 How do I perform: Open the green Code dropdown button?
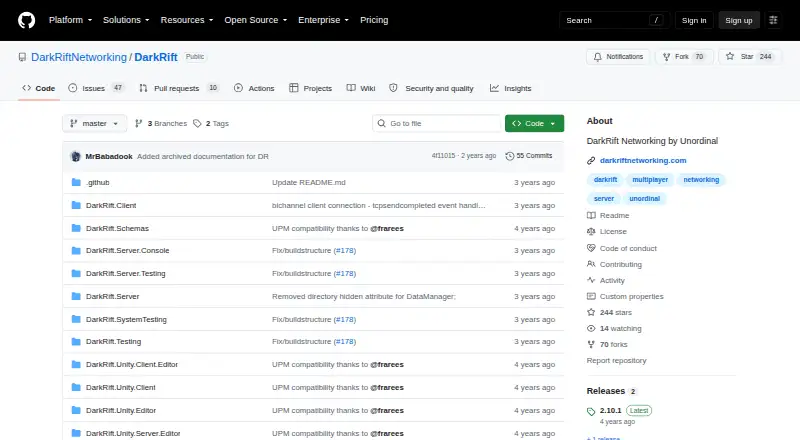(x=534, y=124)
